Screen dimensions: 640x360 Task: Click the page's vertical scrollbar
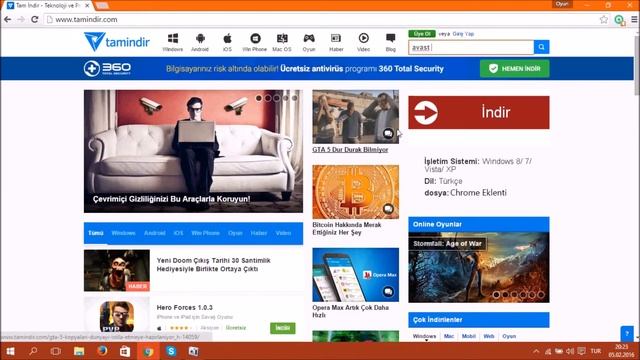[636, 65]
